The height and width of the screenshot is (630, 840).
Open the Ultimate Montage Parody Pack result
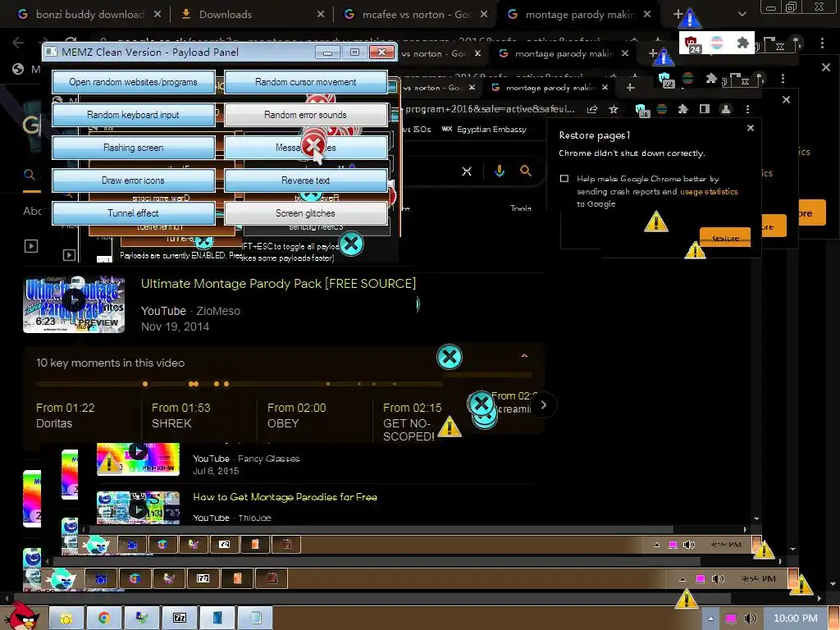pyautogui.click(x=278, y=283)
